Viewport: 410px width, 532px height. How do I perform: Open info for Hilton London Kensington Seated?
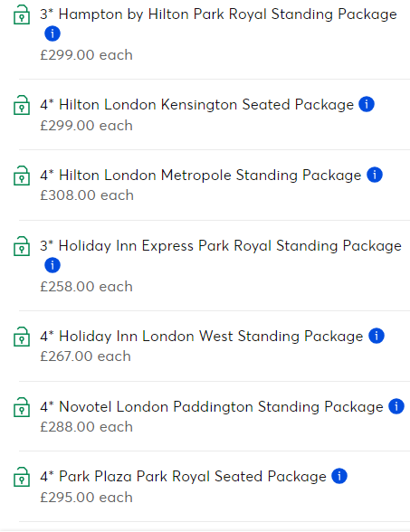(367, 104)
